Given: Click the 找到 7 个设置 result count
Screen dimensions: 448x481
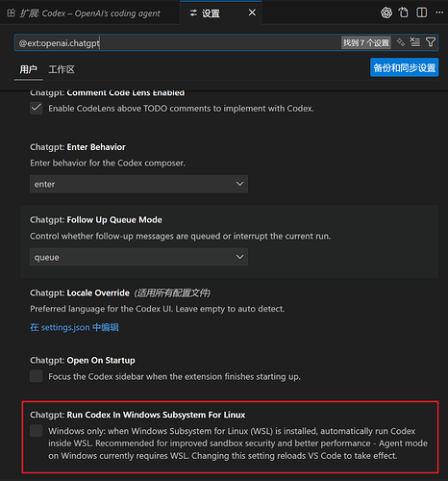Looking at the screenshot, I should pos(366,42).
